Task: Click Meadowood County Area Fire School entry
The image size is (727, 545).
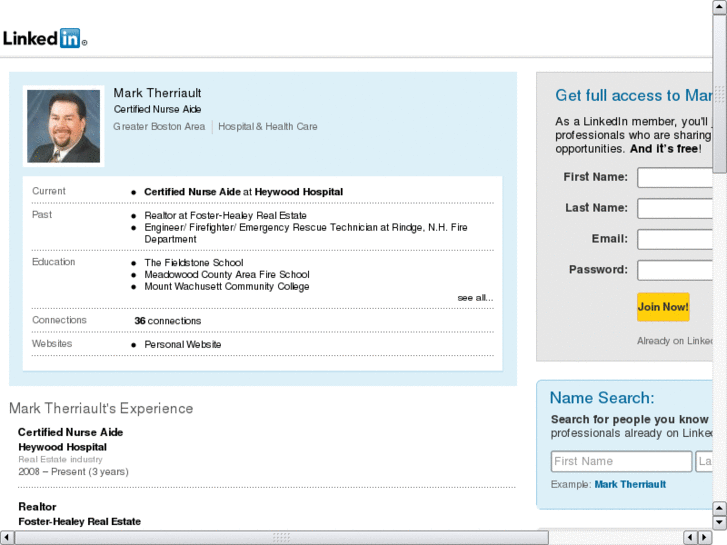Action: (227, 275)
